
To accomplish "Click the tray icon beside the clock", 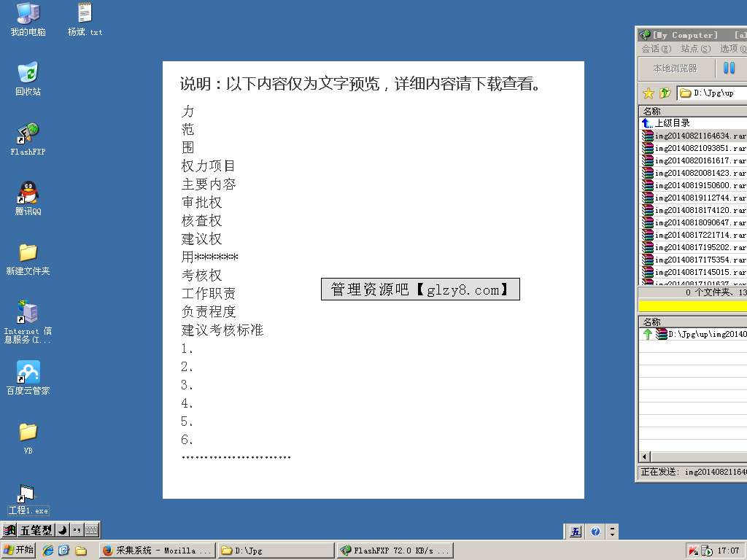I will coord(706,551).
